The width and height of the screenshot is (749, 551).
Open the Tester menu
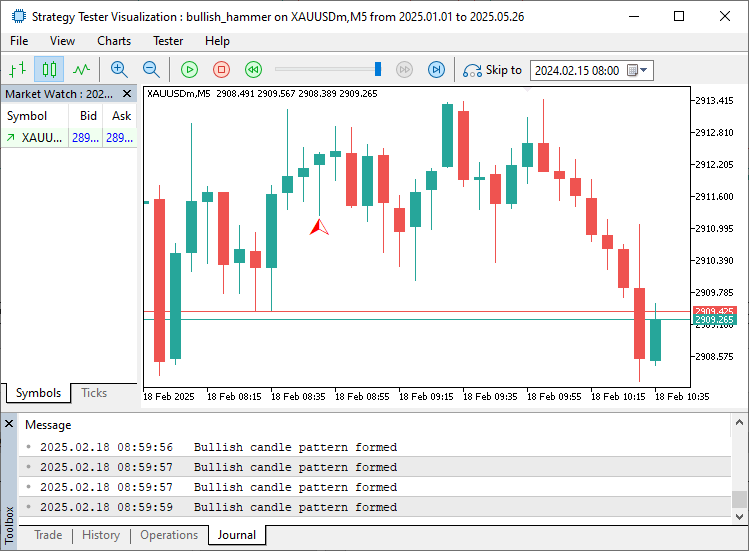coord(168,41)
